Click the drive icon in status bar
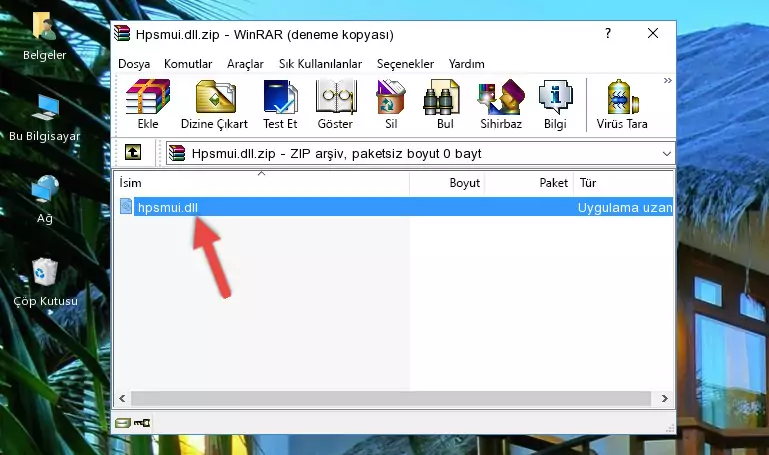 pos(123,423)
